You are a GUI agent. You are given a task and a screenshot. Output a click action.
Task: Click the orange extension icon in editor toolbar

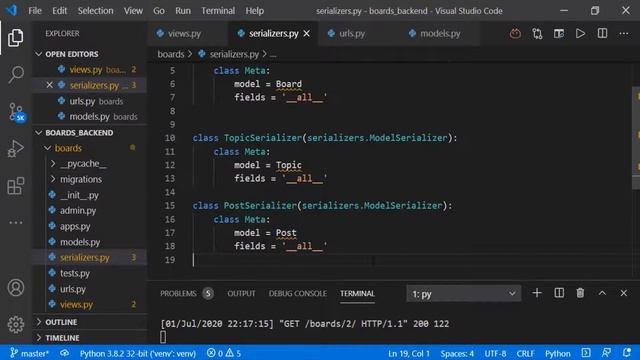pyautogui.click(x=515, y=33)
